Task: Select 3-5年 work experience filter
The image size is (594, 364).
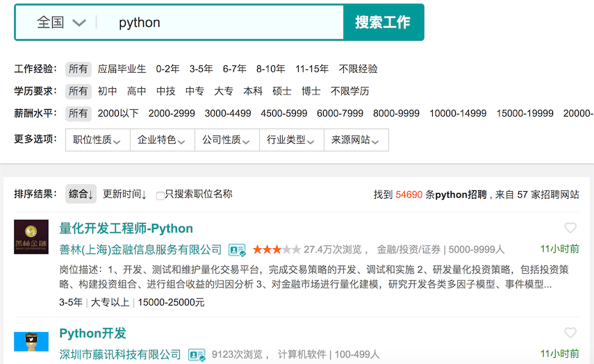Action: (201, 69)
